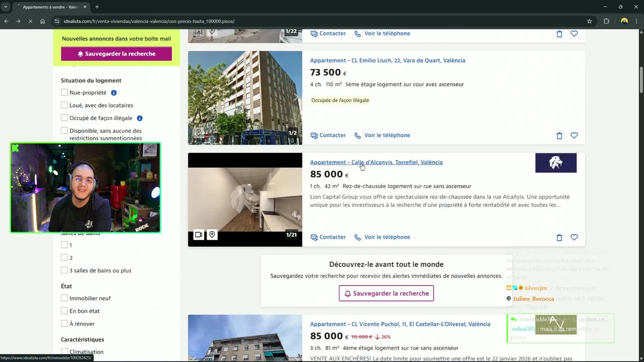Check Nue-propriété filter
Screen dimensions: 644x362
pos(64,93)
